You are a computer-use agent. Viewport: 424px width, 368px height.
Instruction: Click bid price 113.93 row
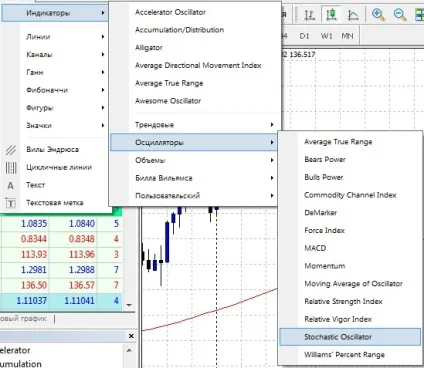click(34, 254)
